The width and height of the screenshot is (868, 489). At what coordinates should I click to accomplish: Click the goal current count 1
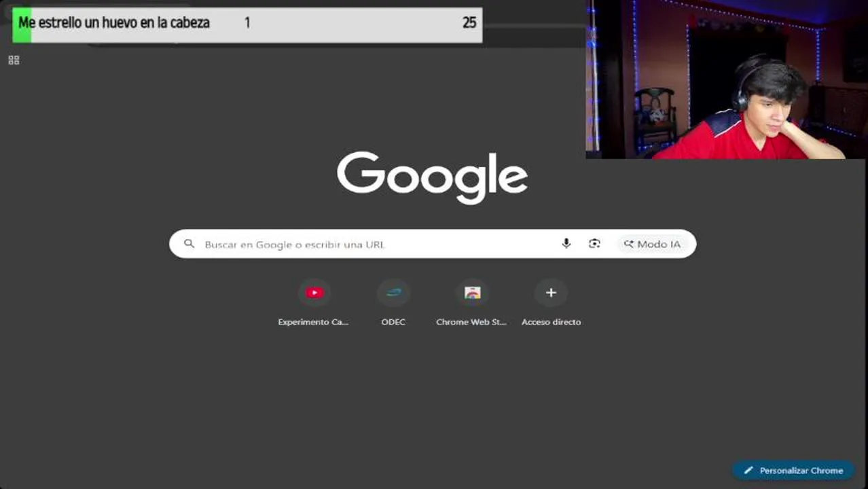(247, 22)
